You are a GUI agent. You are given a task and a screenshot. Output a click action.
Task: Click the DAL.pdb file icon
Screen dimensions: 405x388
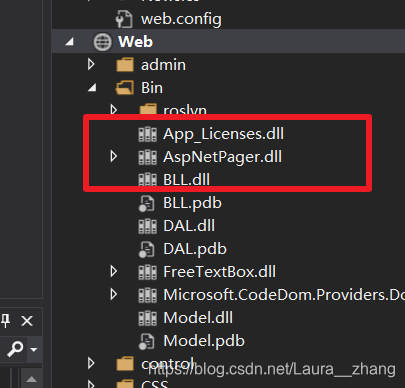[146, 249]
